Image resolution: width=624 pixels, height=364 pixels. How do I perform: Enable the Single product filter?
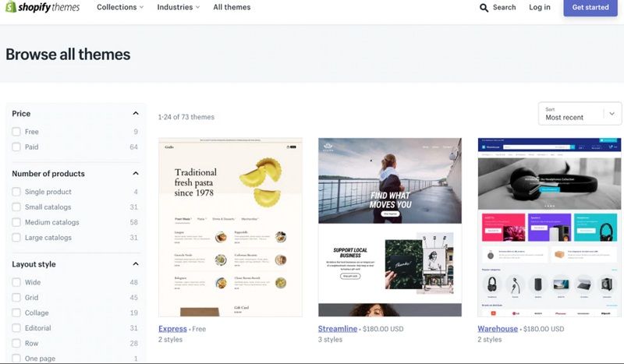coord(16,192)
